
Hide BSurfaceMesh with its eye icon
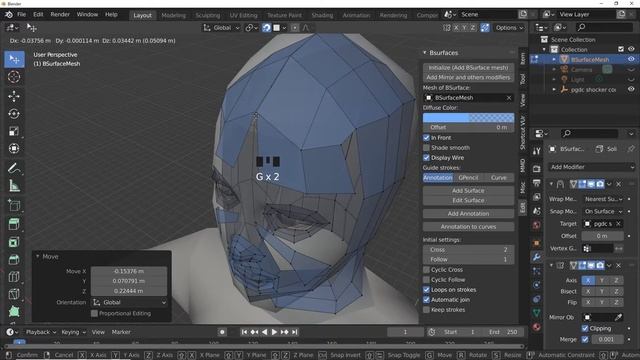[631, 60]
